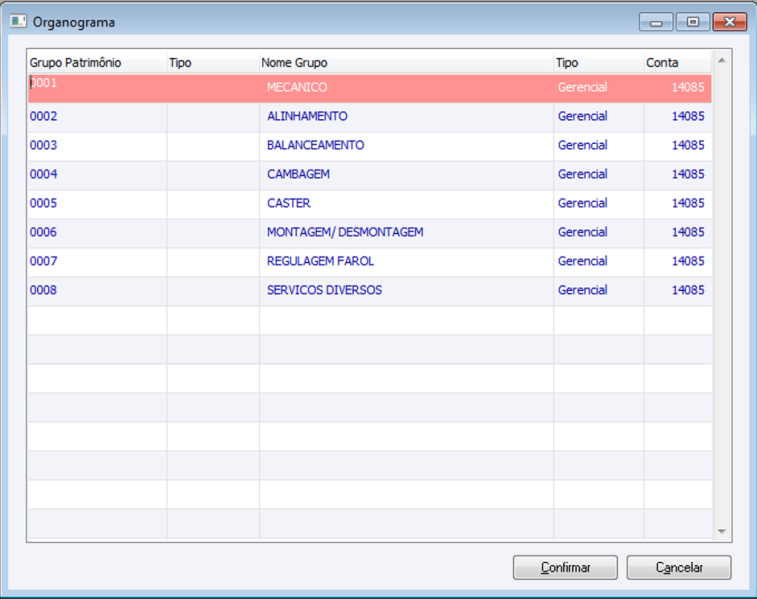
Task: Click the Organograma window title icon
Action: point(18,22)
